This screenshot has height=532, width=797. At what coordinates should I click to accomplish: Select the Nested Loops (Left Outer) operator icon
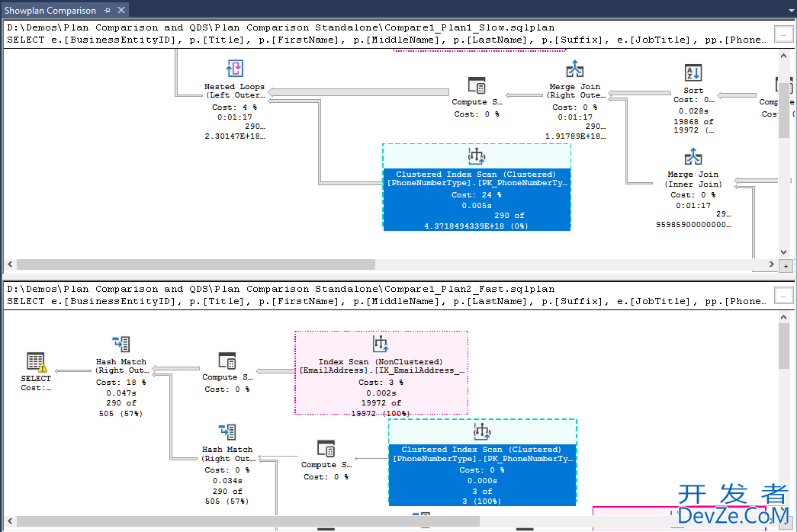click(235, 69)
